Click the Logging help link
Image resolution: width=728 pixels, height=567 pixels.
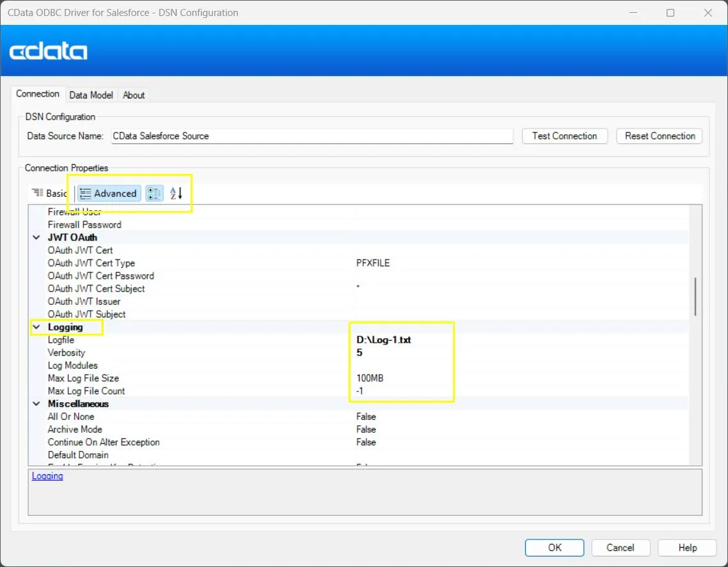tap(47, 476)
